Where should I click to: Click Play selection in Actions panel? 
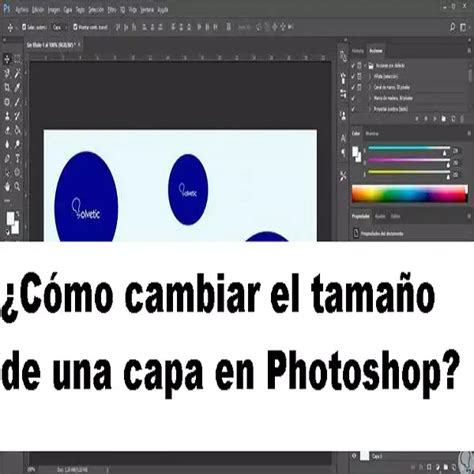point(435,119)
